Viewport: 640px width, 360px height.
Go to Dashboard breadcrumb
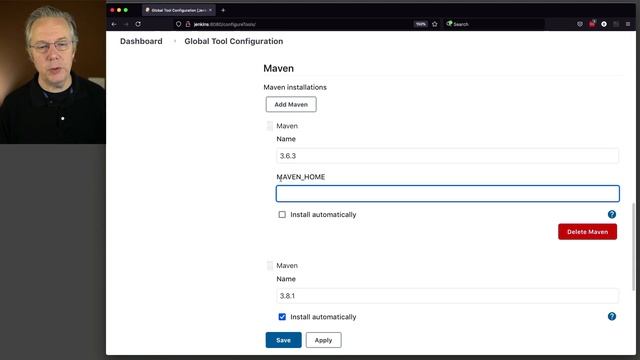(141, 41)
